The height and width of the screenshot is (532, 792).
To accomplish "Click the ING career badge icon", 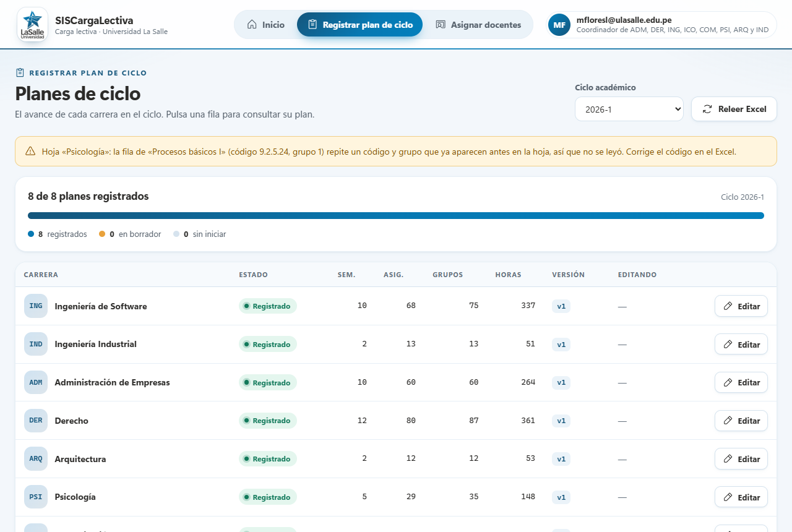I will coord(36,306).
